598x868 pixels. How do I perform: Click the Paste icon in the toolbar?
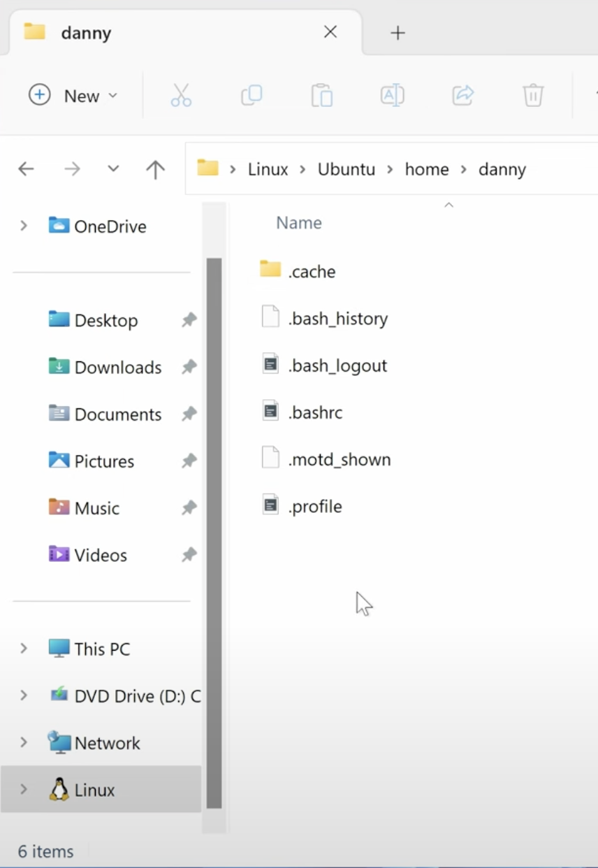[321, 95]
